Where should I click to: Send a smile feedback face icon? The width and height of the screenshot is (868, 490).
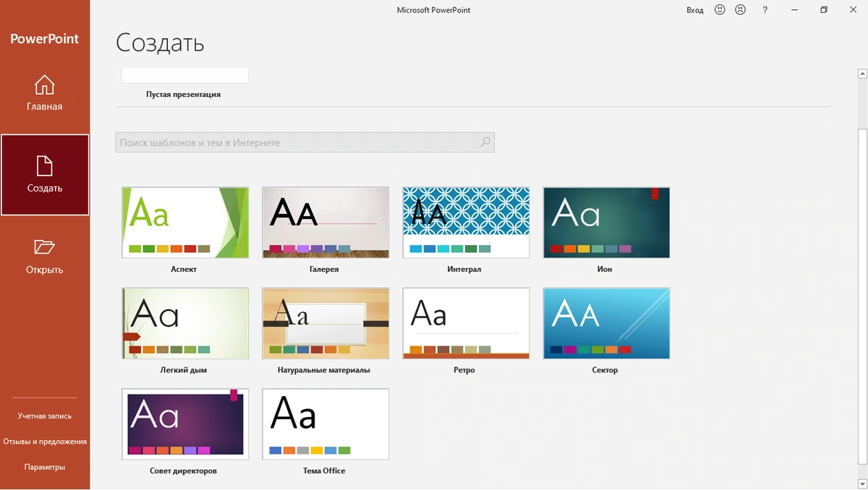pyautogui.click(x=720, y=10)
